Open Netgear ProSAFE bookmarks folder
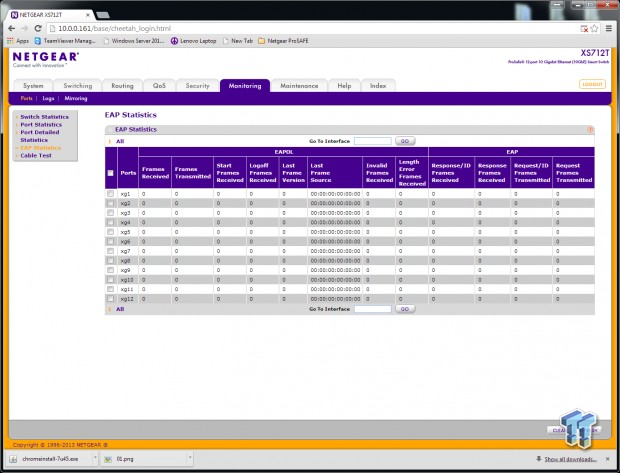The image size is (620, 473). pyautogui.click(x=283, y=41)
